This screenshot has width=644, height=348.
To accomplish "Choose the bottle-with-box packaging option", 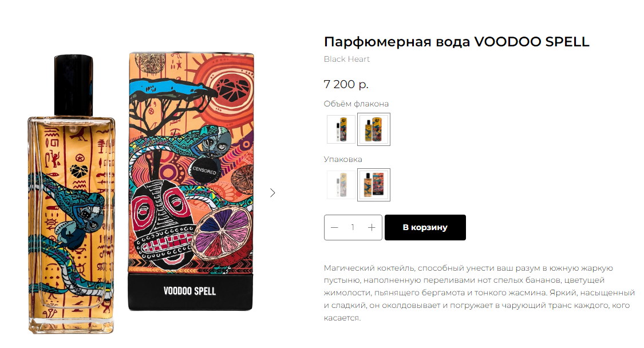I will click(374, 185).
